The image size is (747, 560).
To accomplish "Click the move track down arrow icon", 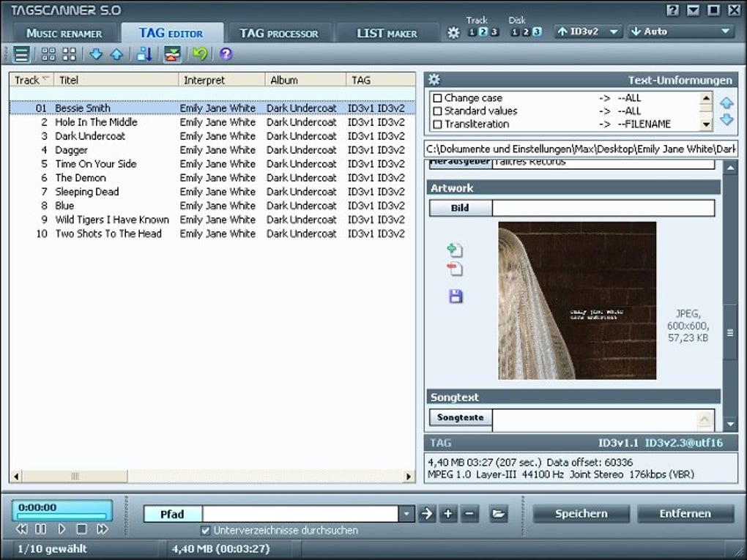I will pos(95,53).
